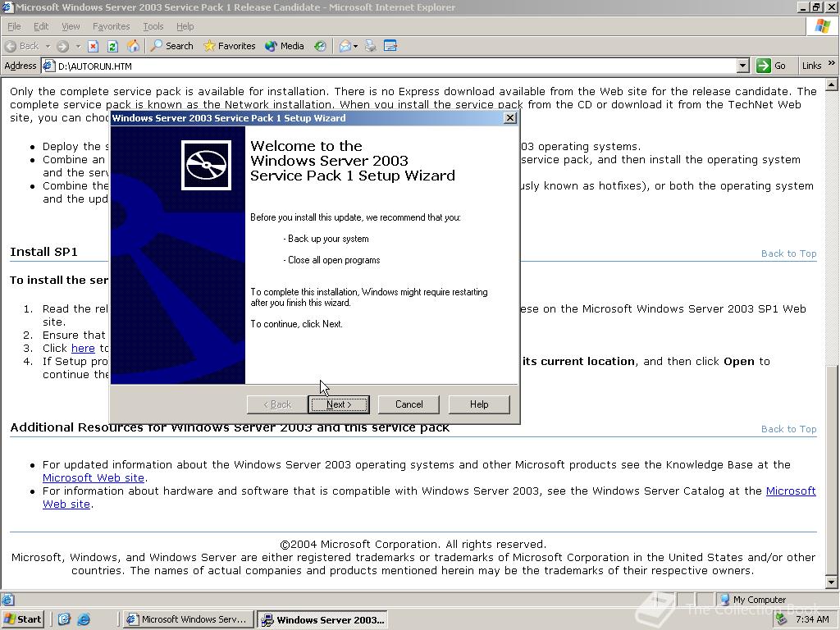This screenshot has height=630, width=840.
Task: Open the Forward history dropdown arrow
Action: click(x=78, y=46)
